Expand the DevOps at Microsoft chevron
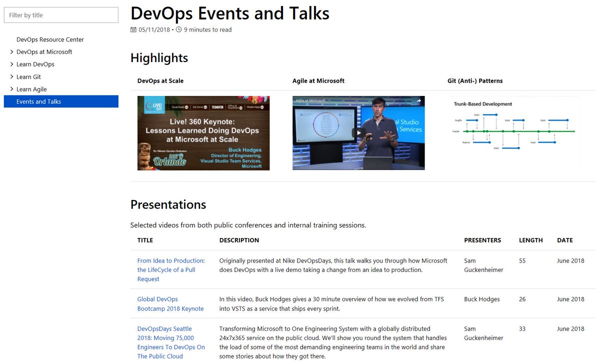The height and width of the screenshot is (364, 600). (x=12, y=51)
